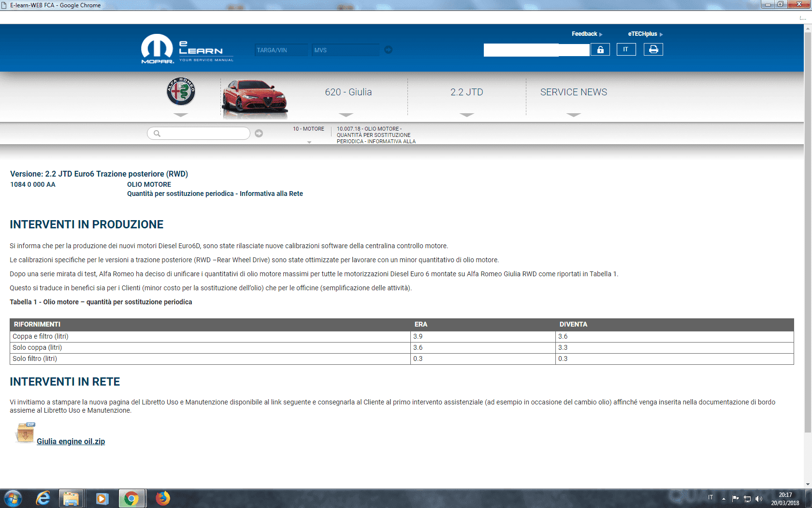Image resolution: width=812 pixels, height=508 pixels.
Task: Open the eTECHplus link
Action: pos(645,34)
